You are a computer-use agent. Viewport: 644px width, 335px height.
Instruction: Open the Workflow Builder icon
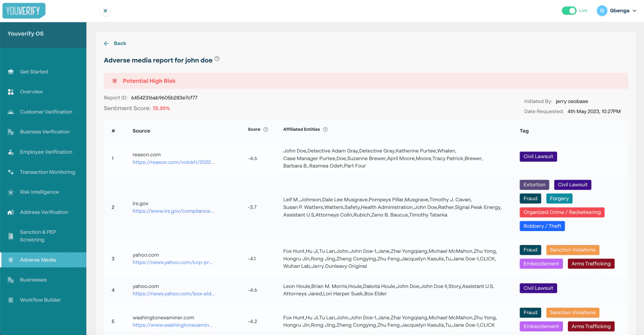10,300
